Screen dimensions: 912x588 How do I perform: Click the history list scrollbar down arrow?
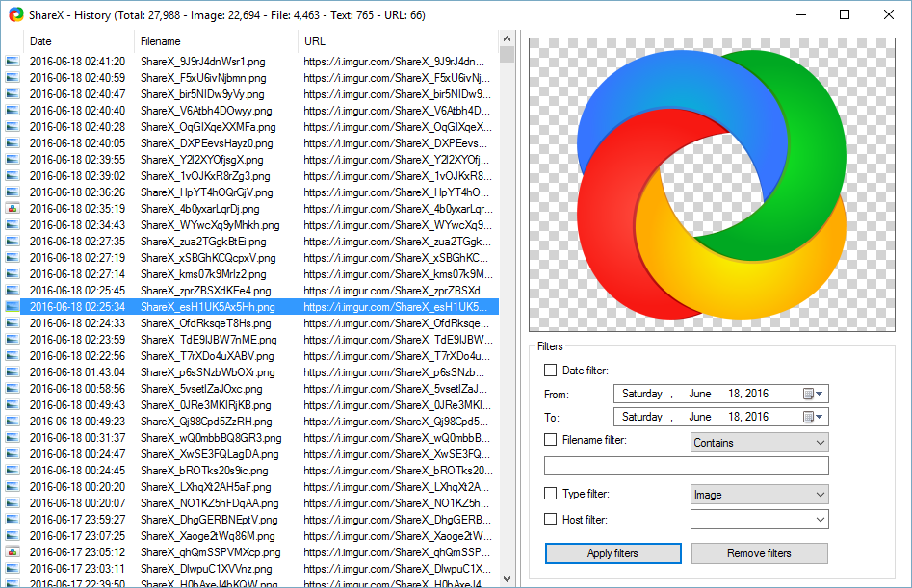point(507,578)
